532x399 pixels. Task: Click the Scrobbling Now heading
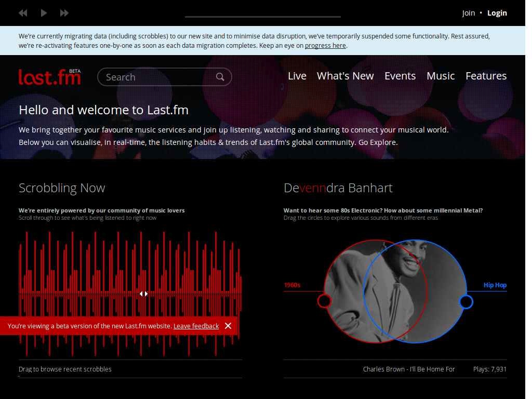pyautogui.click(x=62, y=188)
